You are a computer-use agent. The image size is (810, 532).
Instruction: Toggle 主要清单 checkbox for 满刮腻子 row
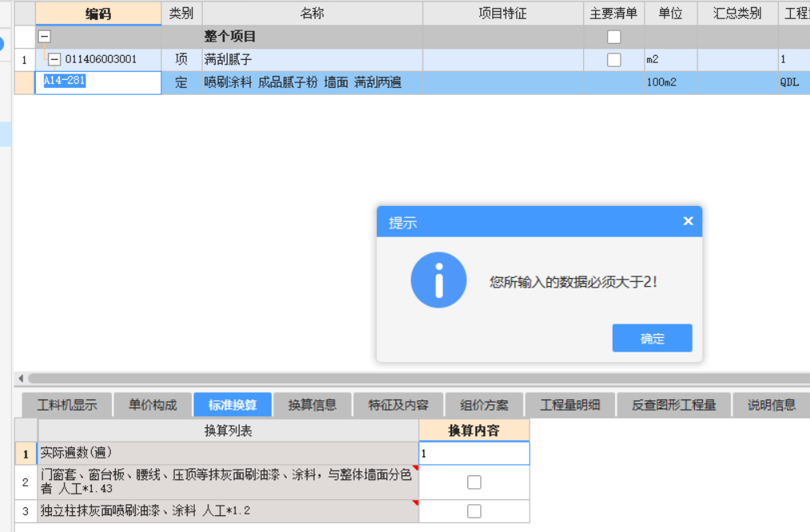613,59
